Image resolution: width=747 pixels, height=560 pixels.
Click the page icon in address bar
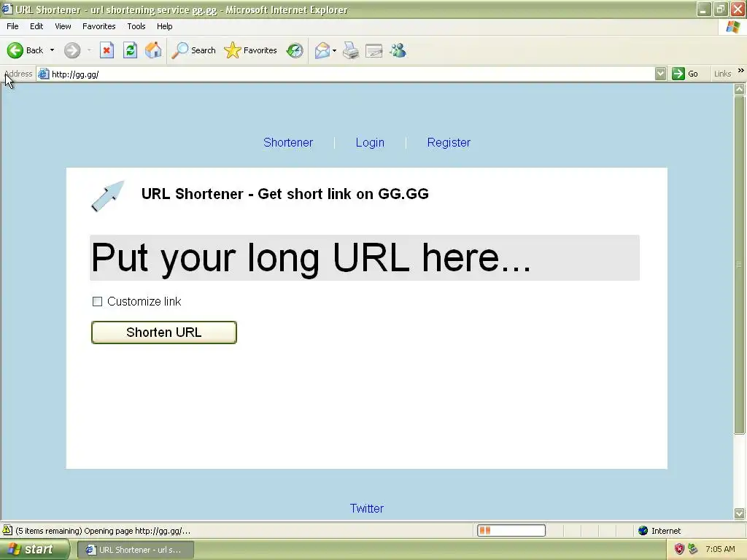pyautogui.click(x=44, y=74)
